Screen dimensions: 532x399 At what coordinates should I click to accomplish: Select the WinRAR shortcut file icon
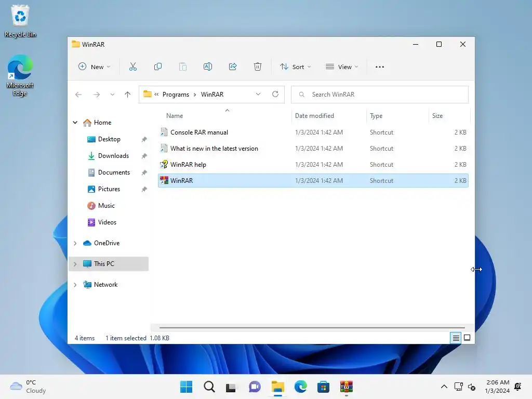coord(164,180)
